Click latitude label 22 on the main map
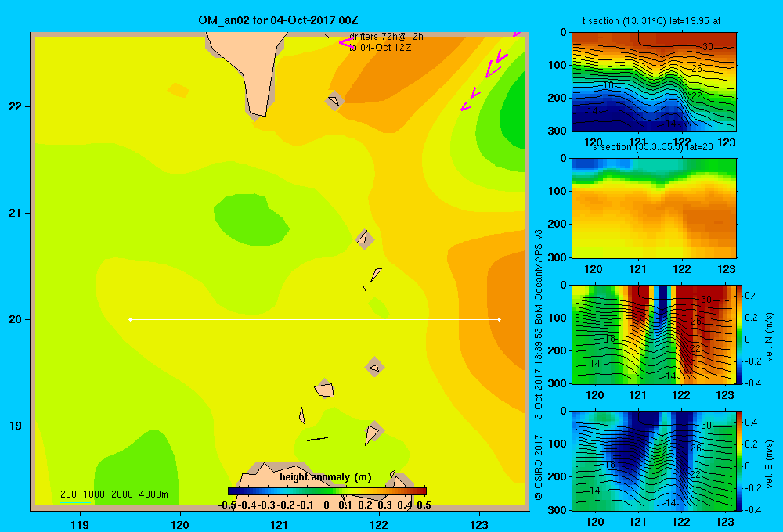 15,107
